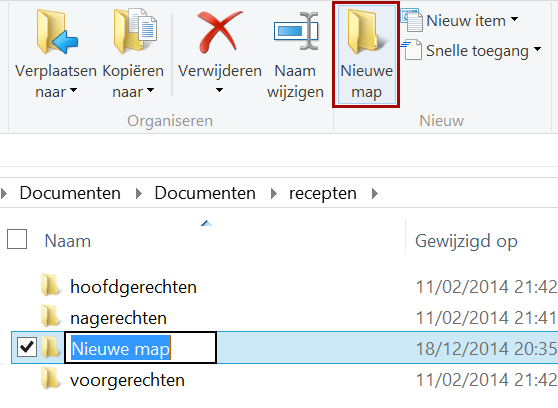Expand the Nieuw item dropdown arrow
Viewport: 558px width, 408px height.
[515, 19]
